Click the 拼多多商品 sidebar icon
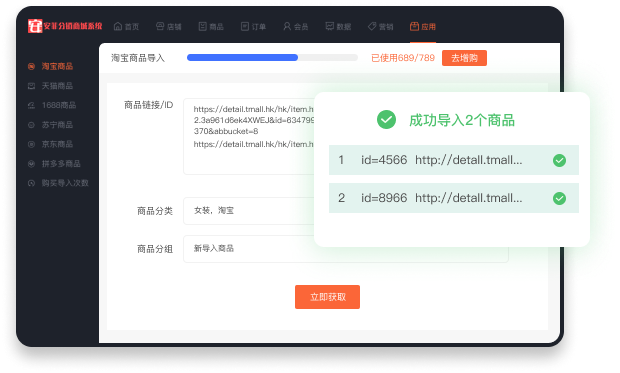This screenshot has width=620, height=373. (31, 164)
